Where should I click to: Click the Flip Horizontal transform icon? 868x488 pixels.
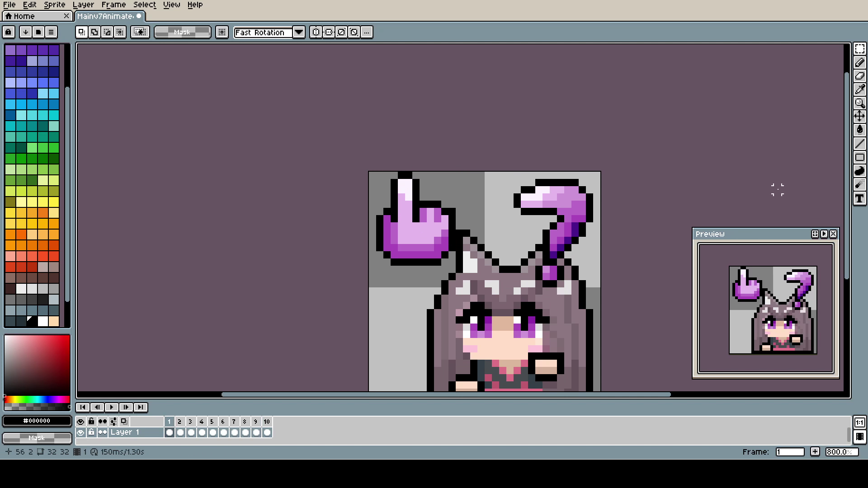coord(316,32)
